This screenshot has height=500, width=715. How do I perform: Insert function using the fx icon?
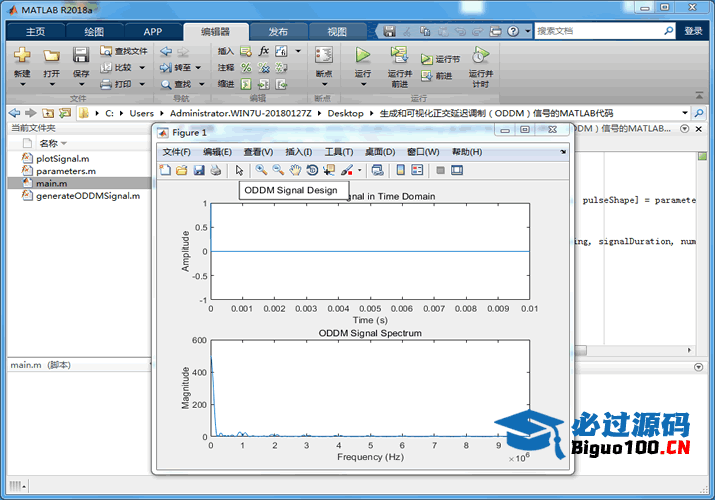coord(264,51)
